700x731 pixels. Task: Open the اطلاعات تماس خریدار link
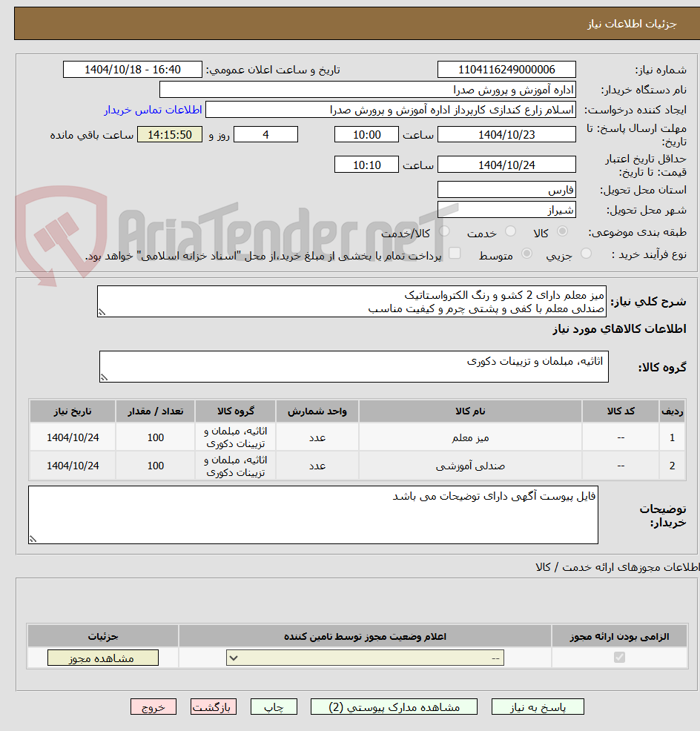153,110
